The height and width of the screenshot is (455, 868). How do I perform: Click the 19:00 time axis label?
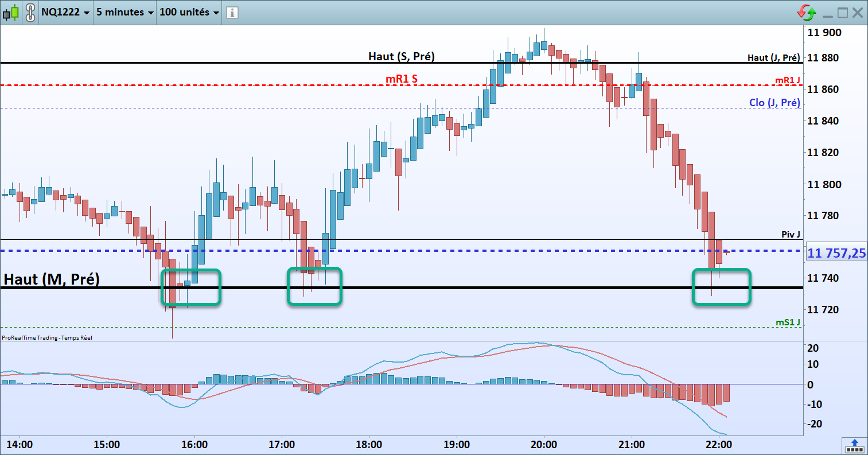(x=457, y=445)
